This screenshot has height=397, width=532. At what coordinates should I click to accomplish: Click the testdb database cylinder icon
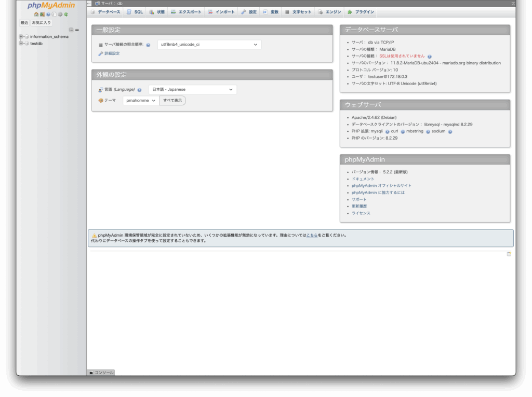(x=27, y=44)
